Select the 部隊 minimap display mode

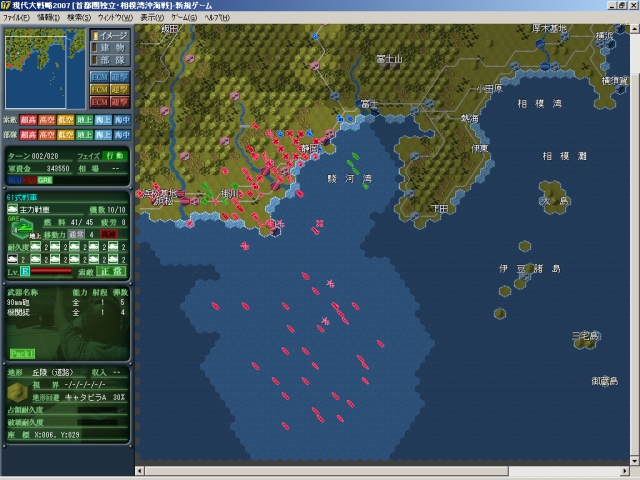(x=110, y=60)
